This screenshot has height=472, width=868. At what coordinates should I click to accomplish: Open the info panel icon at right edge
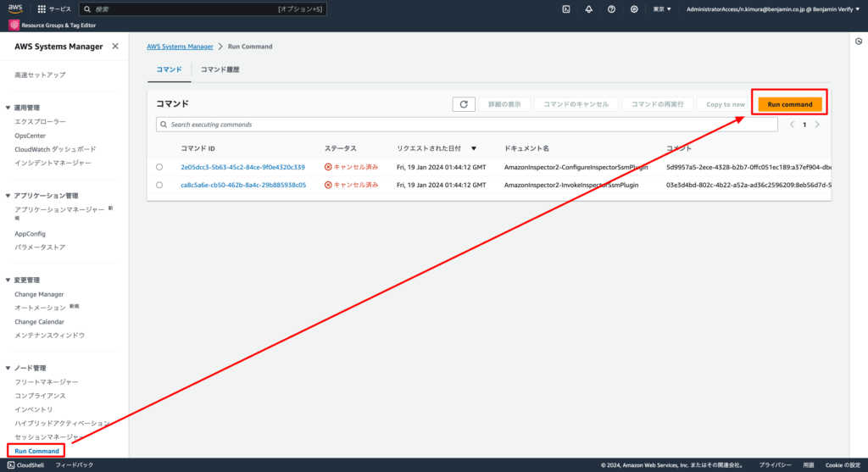point(859,42)
